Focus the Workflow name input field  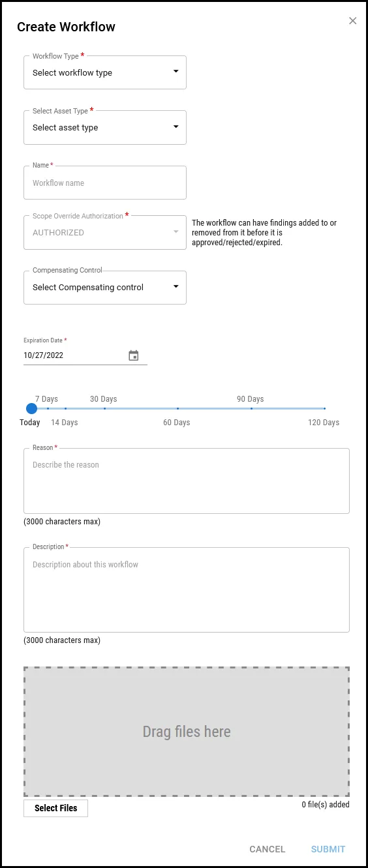click(105, 183)
